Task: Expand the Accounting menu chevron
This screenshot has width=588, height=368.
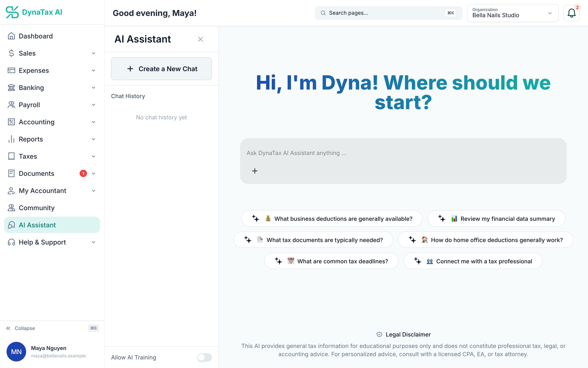Action: coord(94,122)
